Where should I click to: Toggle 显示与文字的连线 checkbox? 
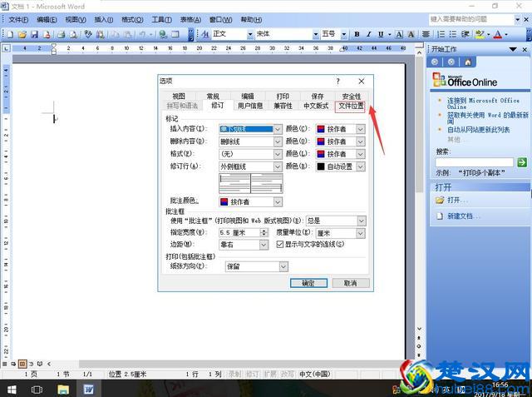coord(279,244)
